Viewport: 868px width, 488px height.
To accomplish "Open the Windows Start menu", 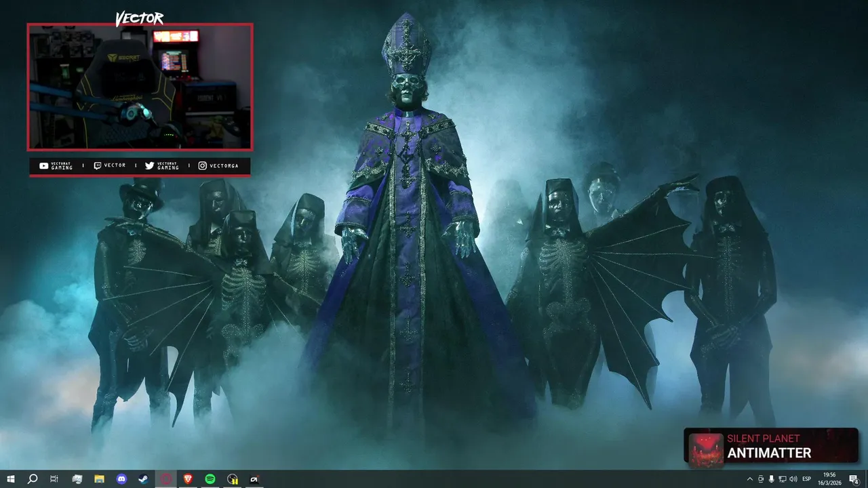I will [11, 479].
